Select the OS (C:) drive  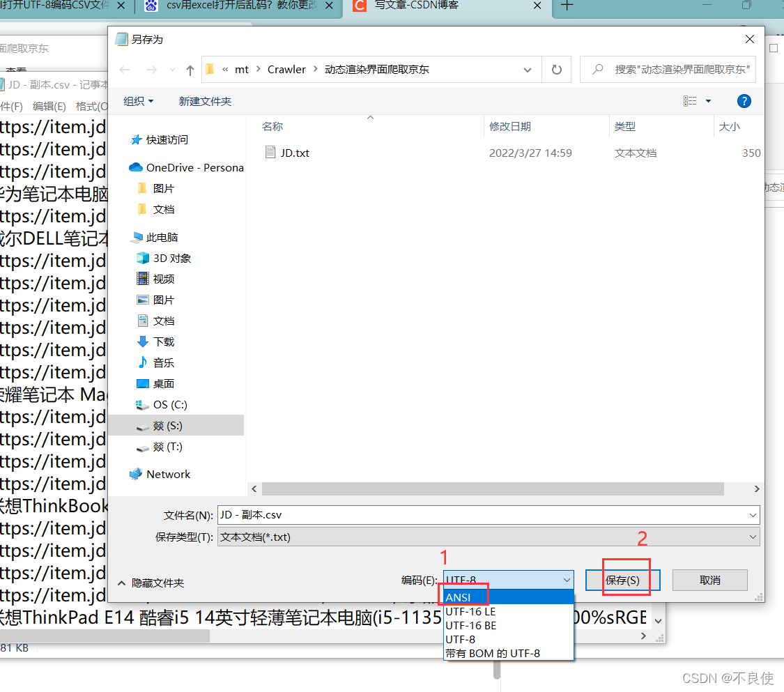tap(162, 405)
